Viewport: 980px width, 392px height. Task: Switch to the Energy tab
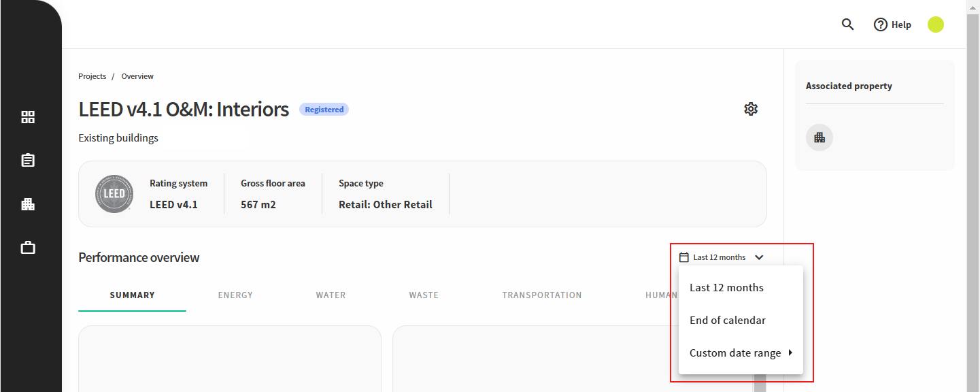235,295
